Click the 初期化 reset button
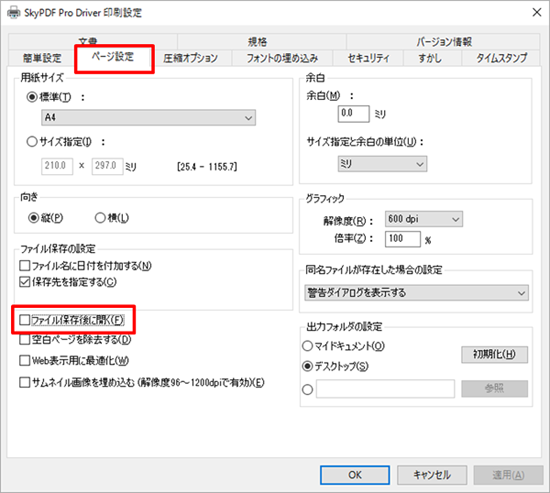This screenshot has width=550, height=493. click(494, 354)
